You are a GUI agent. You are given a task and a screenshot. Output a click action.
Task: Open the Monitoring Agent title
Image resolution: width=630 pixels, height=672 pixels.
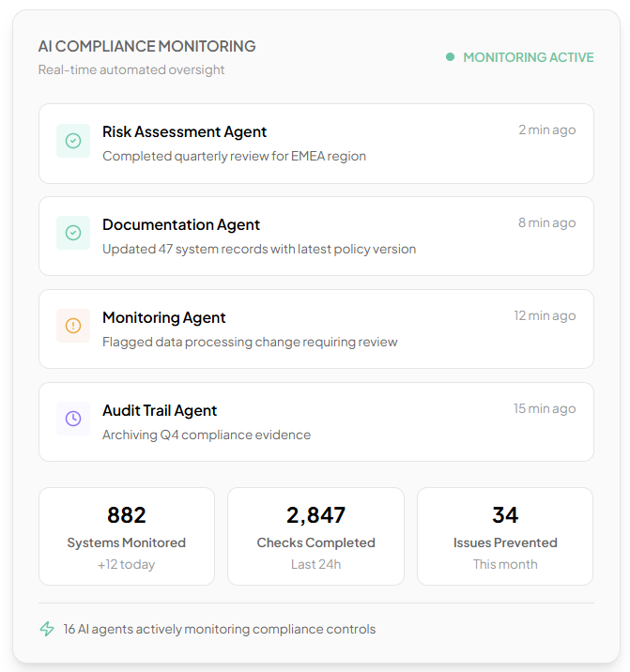point(164,318)
